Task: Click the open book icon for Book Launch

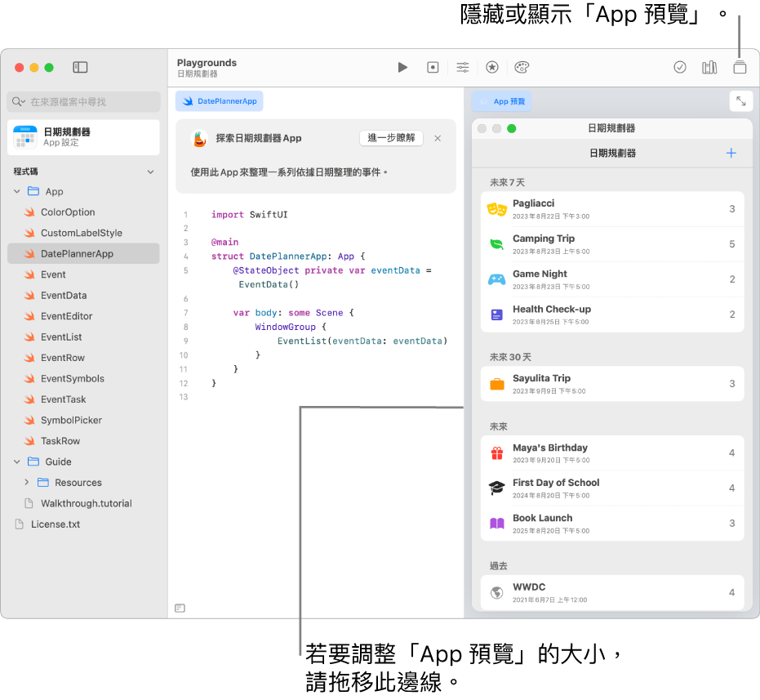Action: 497,524
